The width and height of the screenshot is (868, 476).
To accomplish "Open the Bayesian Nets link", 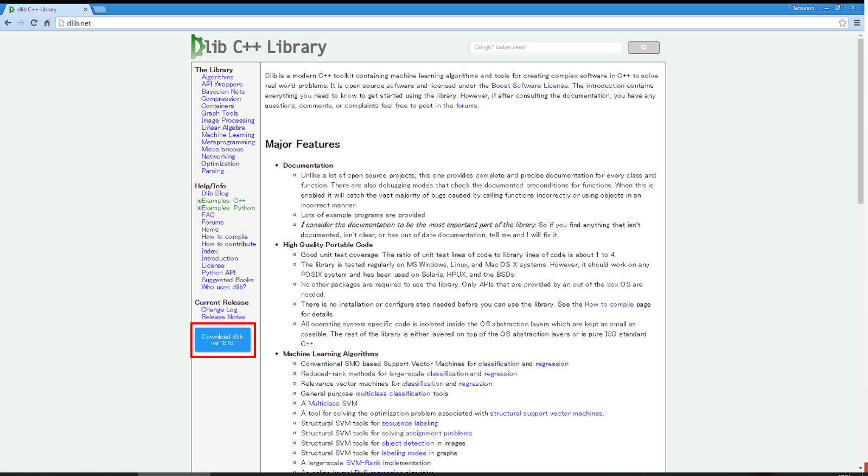I will click(x=223, y=92).
